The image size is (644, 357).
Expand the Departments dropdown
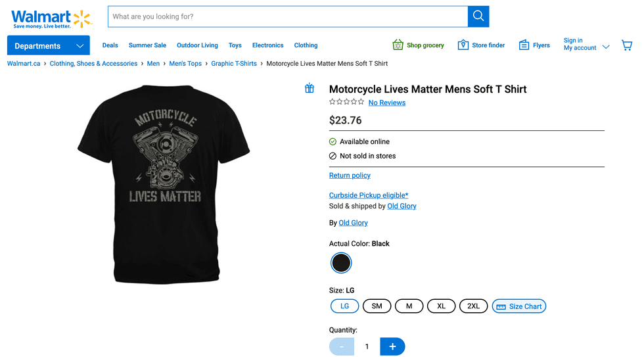(48, 45)
